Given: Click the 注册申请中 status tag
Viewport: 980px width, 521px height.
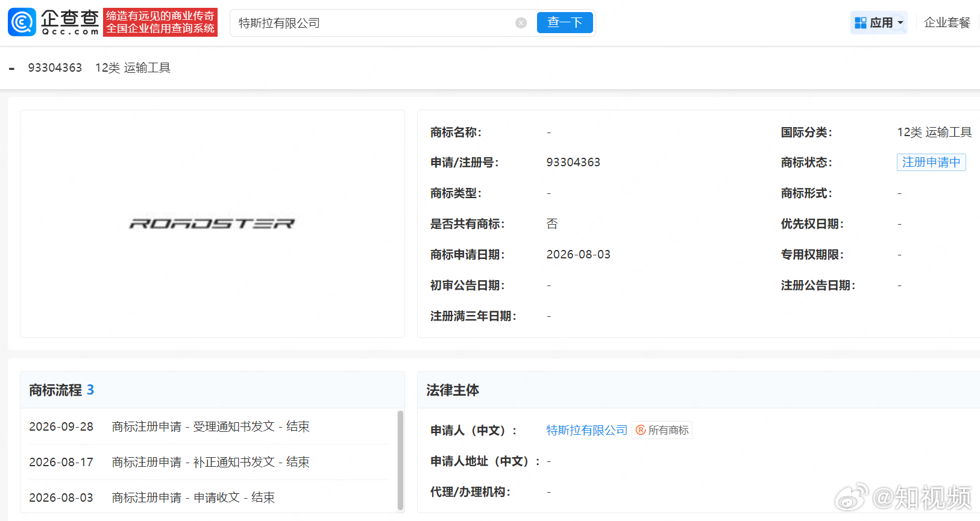Looking at the screenshot, I should point(931,162).
